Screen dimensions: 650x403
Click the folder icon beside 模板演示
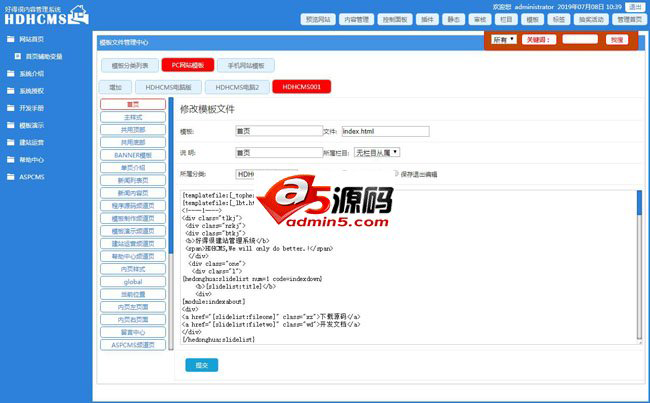10,125
